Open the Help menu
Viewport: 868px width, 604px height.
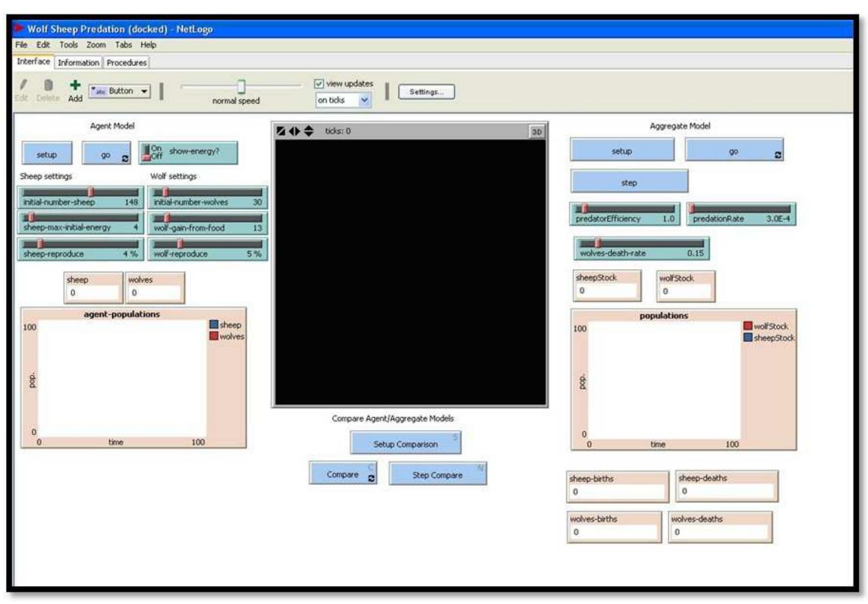(148, 45)
